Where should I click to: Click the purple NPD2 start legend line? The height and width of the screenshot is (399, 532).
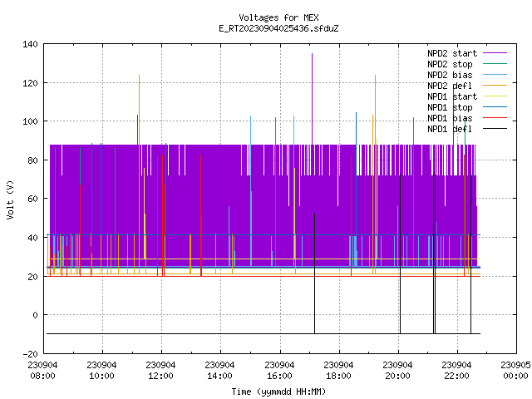(x=495, y=53)
